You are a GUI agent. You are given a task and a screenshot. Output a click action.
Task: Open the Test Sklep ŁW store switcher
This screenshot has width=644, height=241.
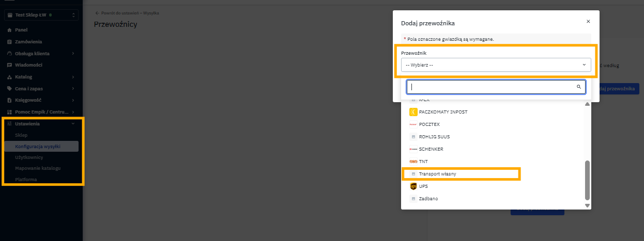point(41,15)
